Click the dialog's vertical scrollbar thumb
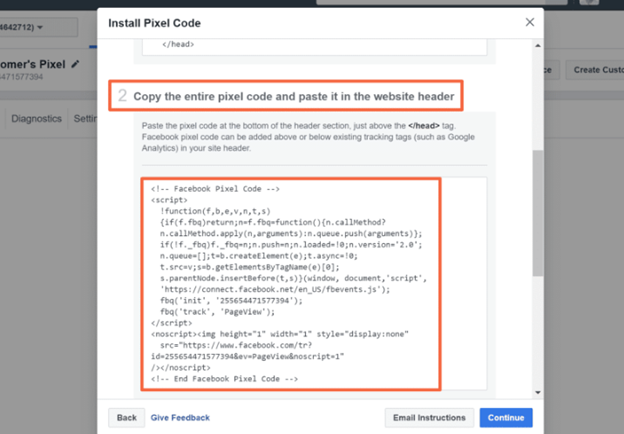 [538, 213]
